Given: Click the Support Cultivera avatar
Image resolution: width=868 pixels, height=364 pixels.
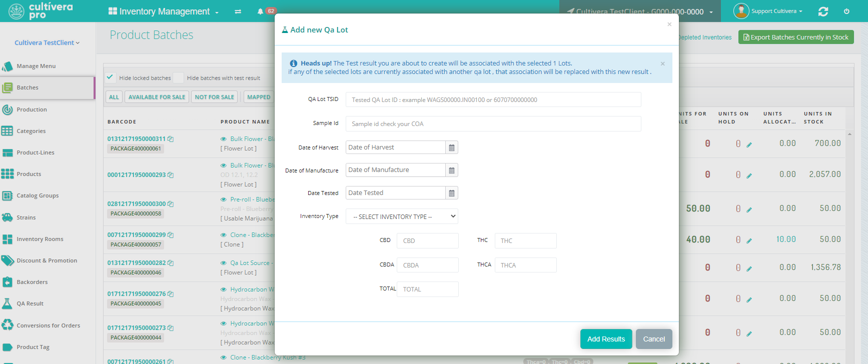Looking at the screenshot, I should tap(741, 11).
